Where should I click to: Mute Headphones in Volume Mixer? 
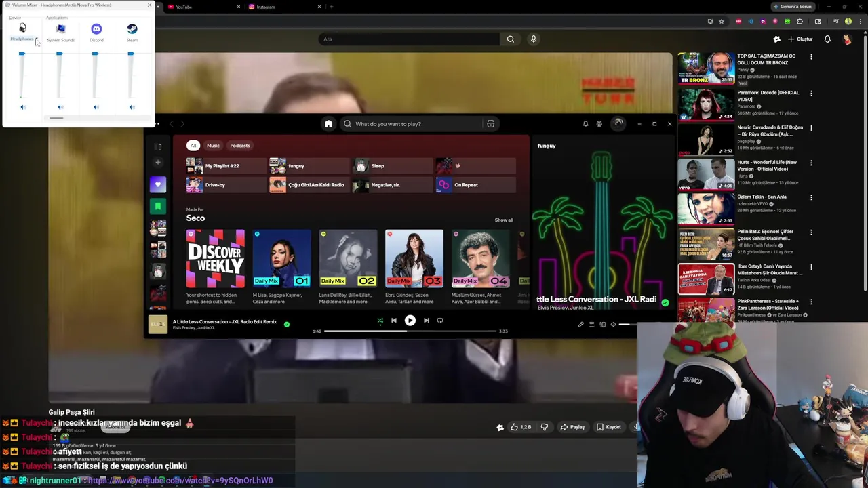[x=22, y=107]
